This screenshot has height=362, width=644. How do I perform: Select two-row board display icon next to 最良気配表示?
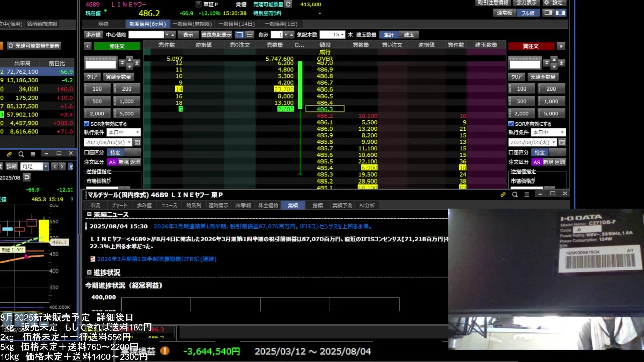(x=249, y=35)
